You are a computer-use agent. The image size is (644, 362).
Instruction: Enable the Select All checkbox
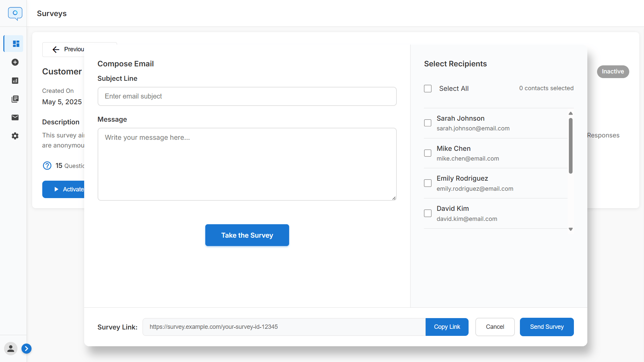(428, 88)
